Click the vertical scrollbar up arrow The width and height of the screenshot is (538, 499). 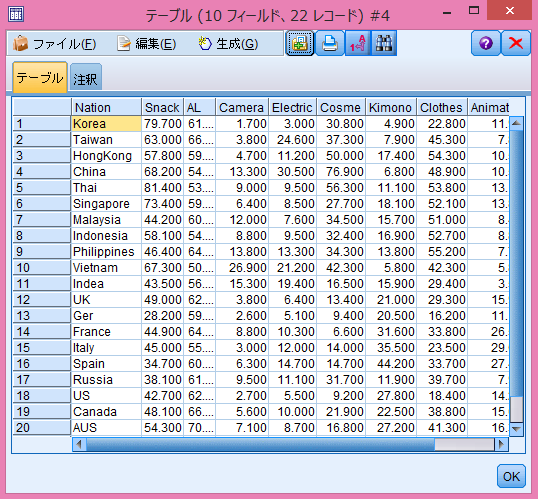(516, 124)
